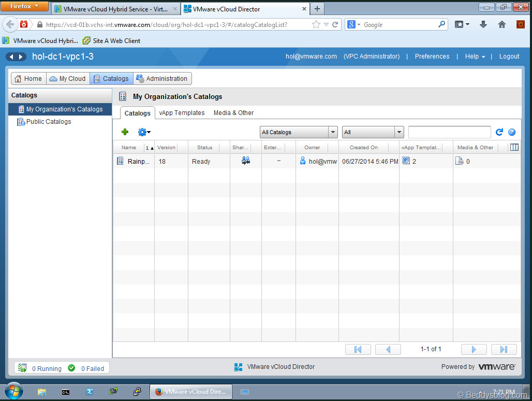The image size is (532, 401).
Task: Open Firefox downloads arrow
Action: point(483,24)
